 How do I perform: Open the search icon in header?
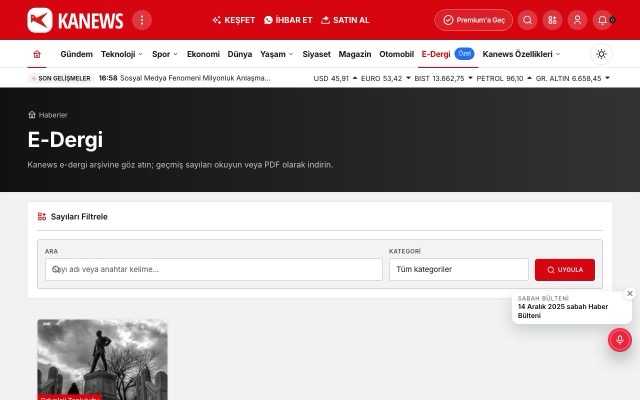[x=527, y=20]
